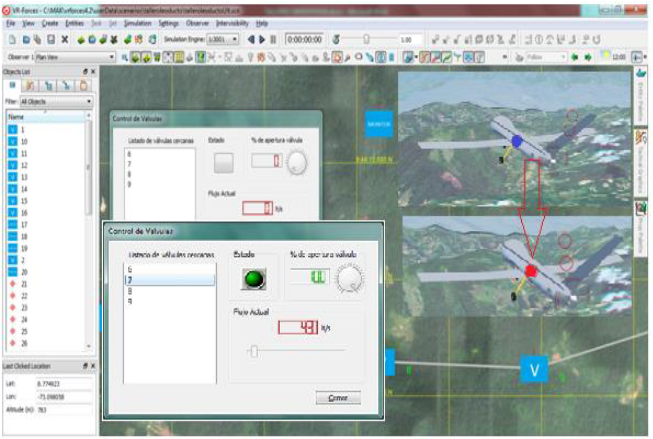
Task: Open the Create menu
Action: (50, 23)
